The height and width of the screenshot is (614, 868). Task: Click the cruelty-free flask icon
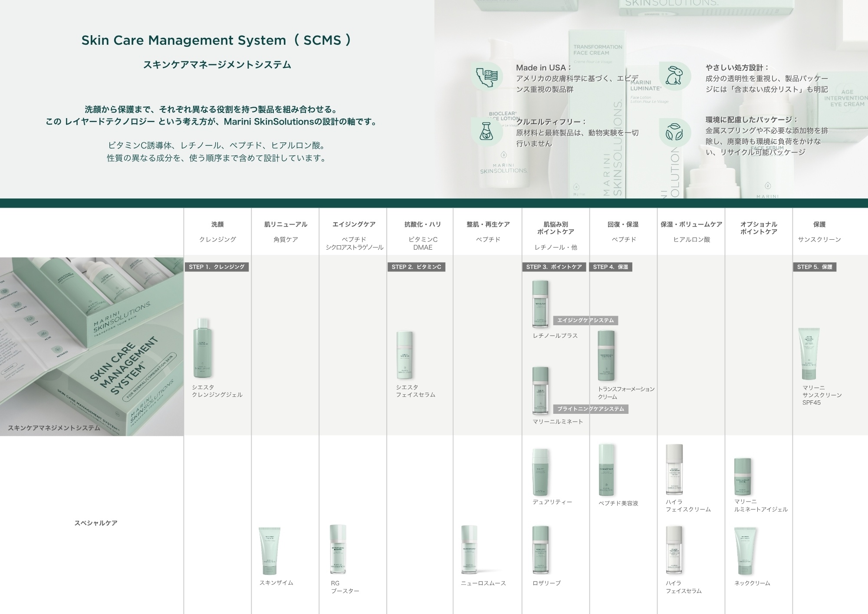click(487, 132)
